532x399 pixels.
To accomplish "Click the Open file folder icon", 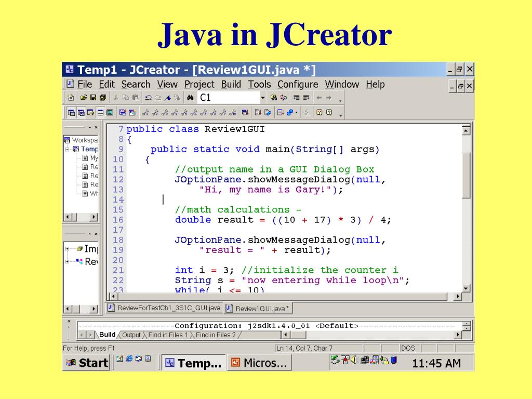I will 84,98.
